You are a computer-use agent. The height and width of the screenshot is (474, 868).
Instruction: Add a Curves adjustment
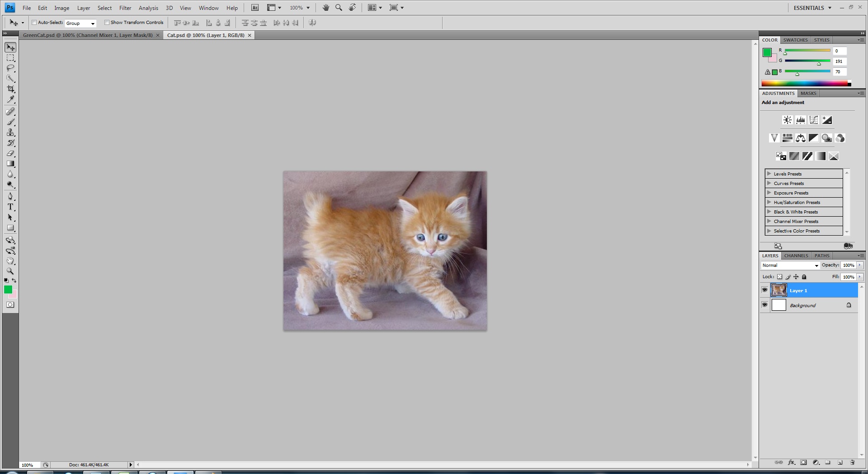814,120
